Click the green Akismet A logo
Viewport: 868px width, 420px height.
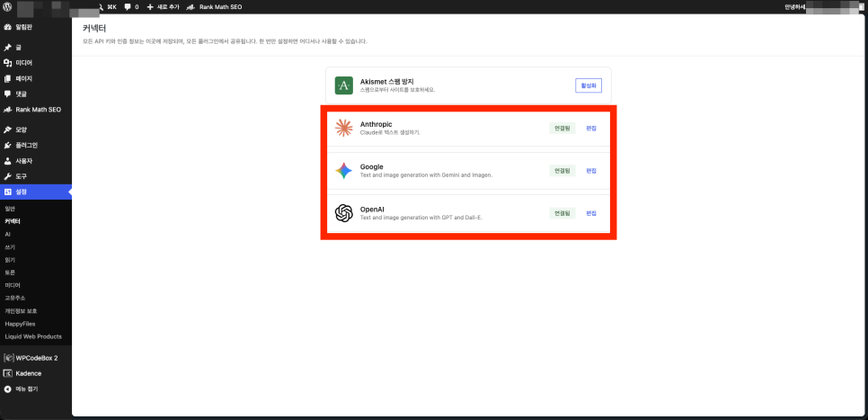(344, 85)
